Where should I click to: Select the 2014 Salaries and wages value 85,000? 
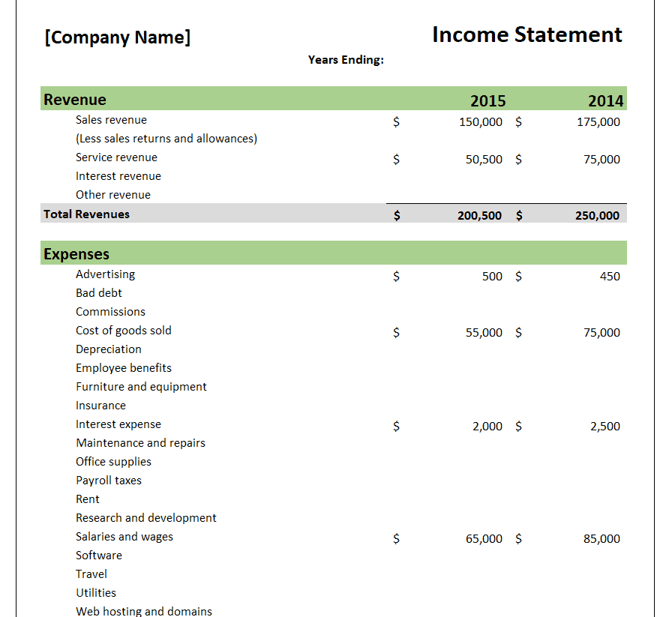(601, 538)
